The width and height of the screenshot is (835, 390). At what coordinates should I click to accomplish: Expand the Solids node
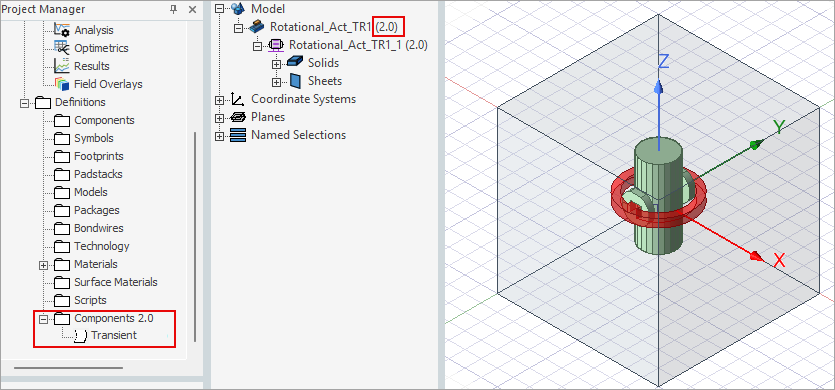[276, 64]
